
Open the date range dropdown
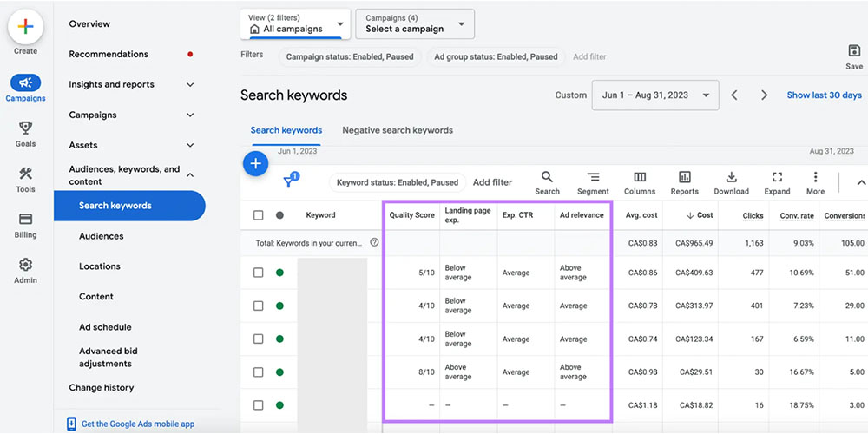(x=655, y=95)
